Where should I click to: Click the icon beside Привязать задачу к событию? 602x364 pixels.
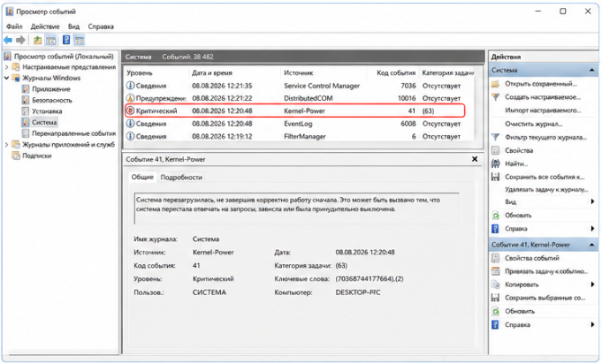tap(496, 271)
